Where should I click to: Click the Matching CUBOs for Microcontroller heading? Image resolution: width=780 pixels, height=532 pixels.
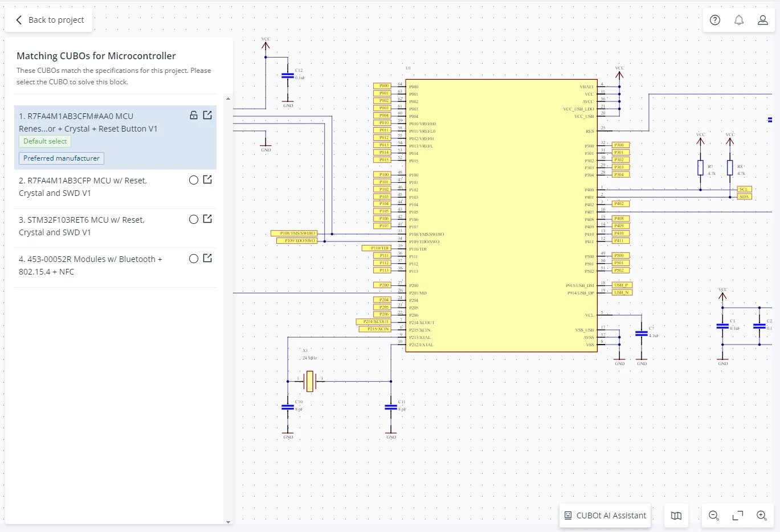[96, 56]
